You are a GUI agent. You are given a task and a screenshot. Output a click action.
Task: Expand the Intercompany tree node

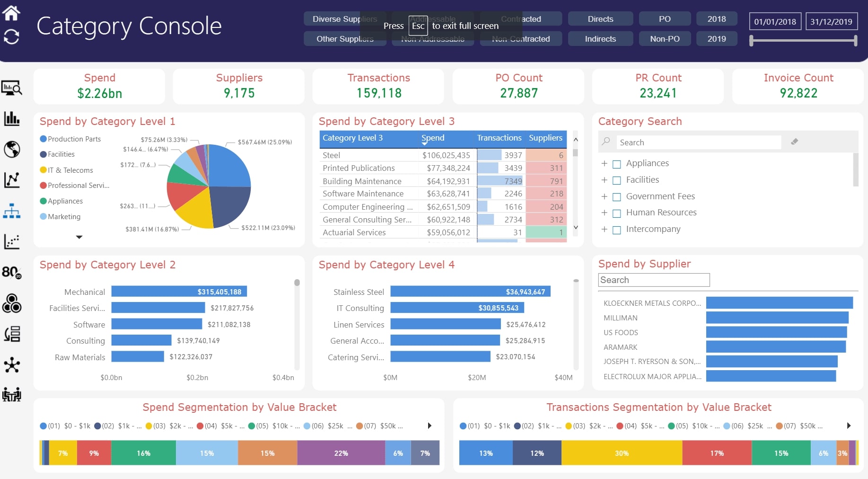(604, 230)
